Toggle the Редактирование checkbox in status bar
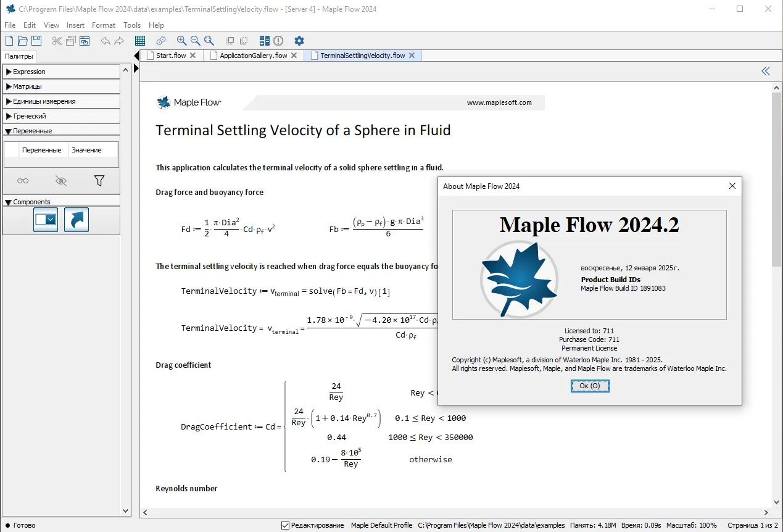783x532 pixels. pos(285,525)
